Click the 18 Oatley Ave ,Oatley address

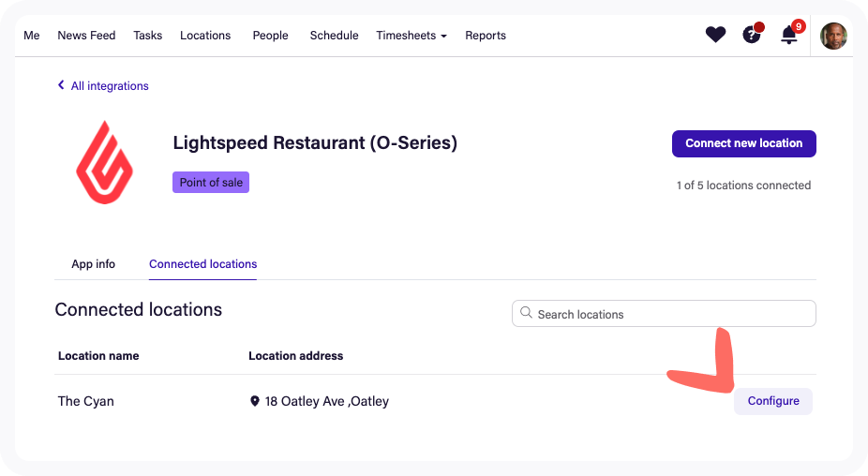[326, 401]
